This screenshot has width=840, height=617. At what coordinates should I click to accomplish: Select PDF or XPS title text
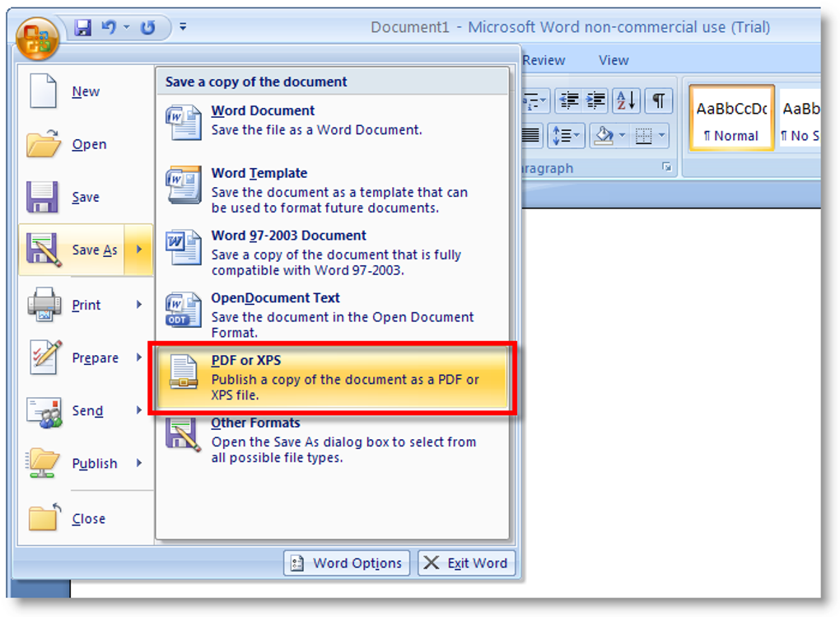click(x=246, y=360)
